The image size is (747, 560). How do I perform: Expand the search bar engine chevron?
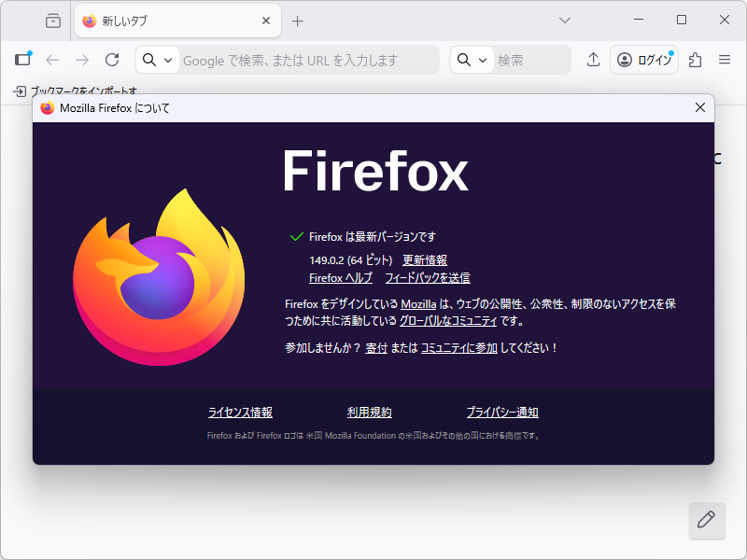click(x=481, y=59)
